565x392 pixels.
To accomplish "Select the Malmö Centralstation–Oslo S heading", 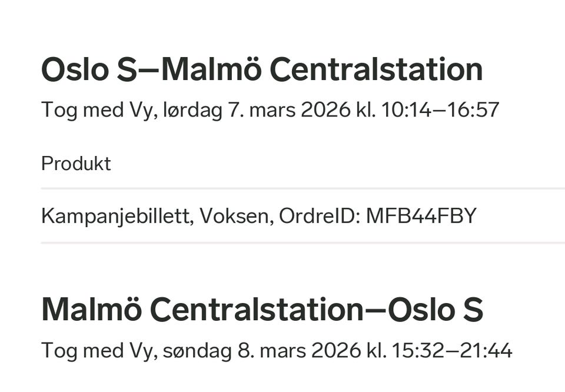I will click(x=262, y=310).
